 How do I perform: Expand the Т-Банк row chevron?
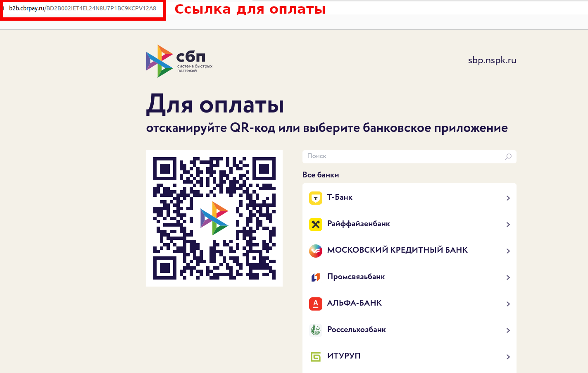[x=508, y=198]
